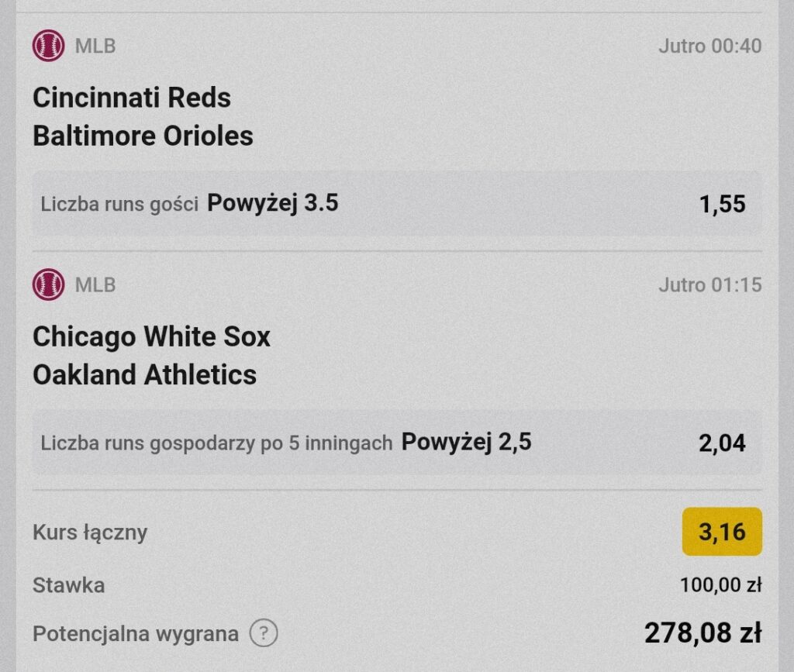This screenshot has width=794, height=672.
Task: Open Baltimore Orioles team name
Action: coord(143,136)
